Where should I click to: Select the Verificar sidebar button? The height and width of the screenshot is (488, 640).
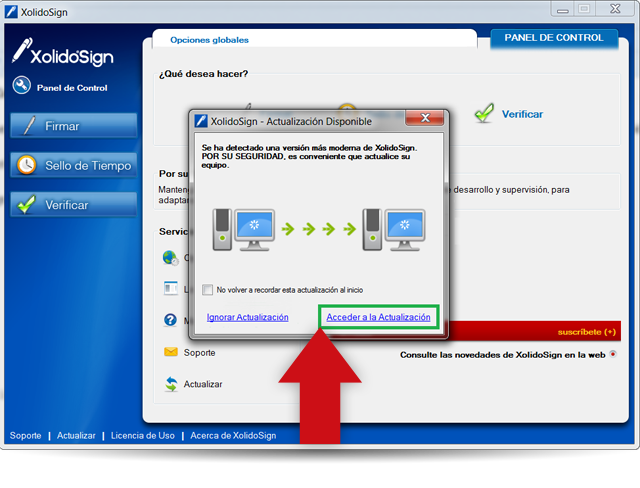pyautogui.click(x=73, y=205)
